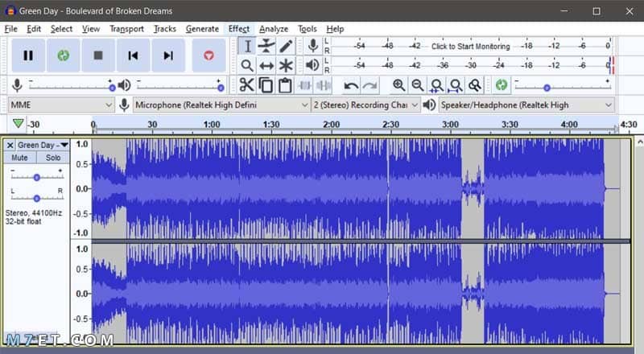The image size is (644, 354).
Task: Click the Silence audio selection icon
Action: [324, 85]
